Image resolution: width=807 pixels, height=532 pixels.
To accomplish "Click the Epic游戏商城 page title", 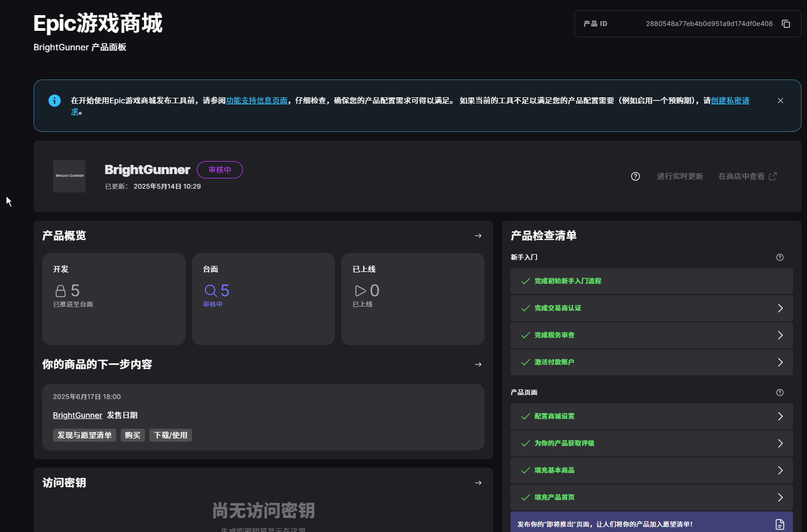I will 98,23.
